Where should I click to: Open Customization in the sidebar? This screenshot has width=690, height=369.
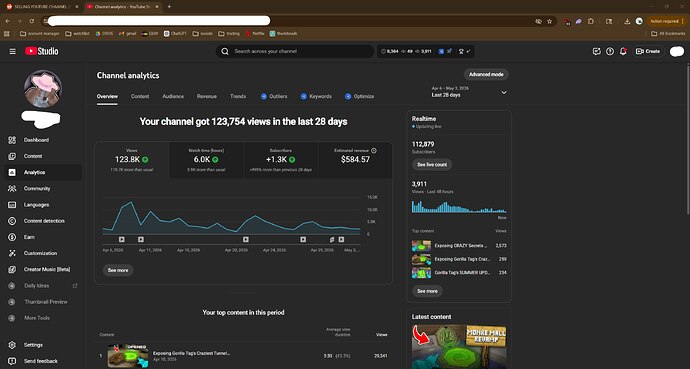pyautogui.click(x=40, y=253)
